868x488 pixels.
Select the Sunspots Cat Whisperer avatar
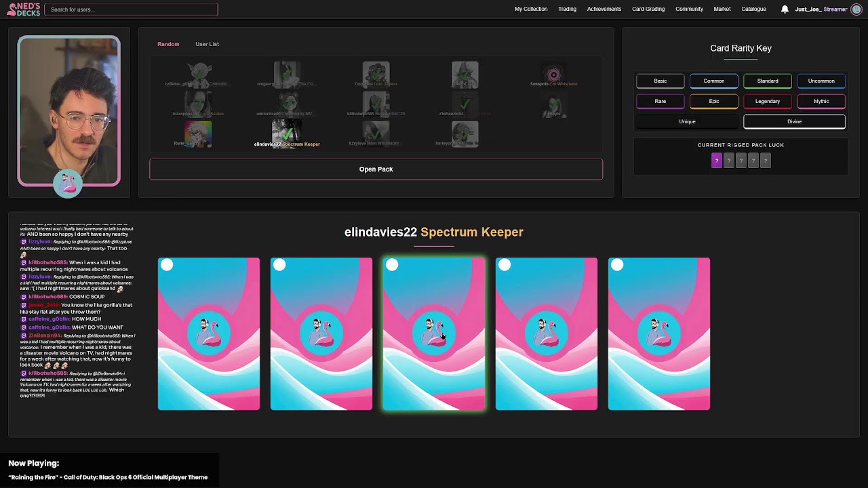click(553, 75)
